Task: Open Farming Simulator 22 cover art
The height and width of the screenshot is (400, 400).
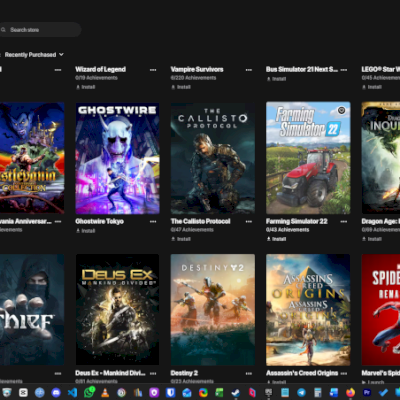Action: [x=308, y=158]
